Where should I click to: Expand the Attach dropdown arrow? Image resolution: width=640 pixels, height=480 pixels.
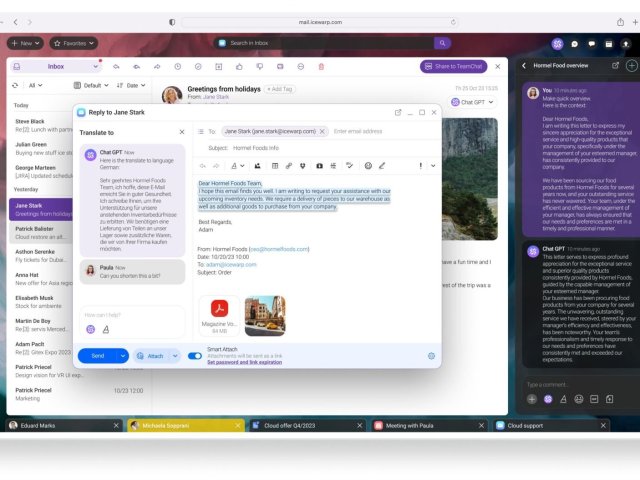[x=174, y=355]
